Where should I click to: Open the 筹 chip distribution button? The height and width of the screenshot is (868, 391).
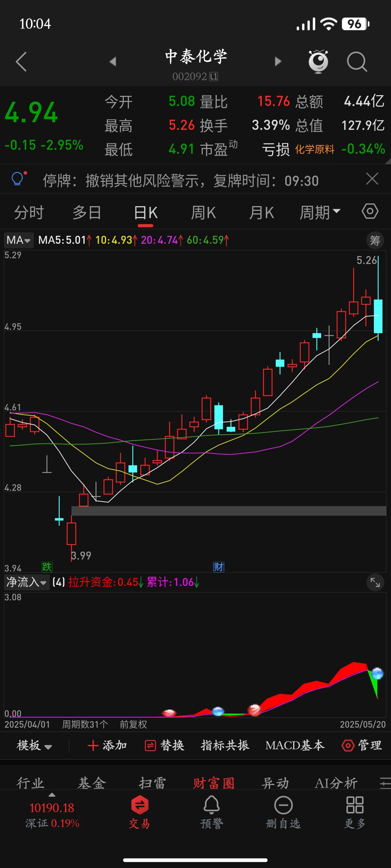pos(375,241)
